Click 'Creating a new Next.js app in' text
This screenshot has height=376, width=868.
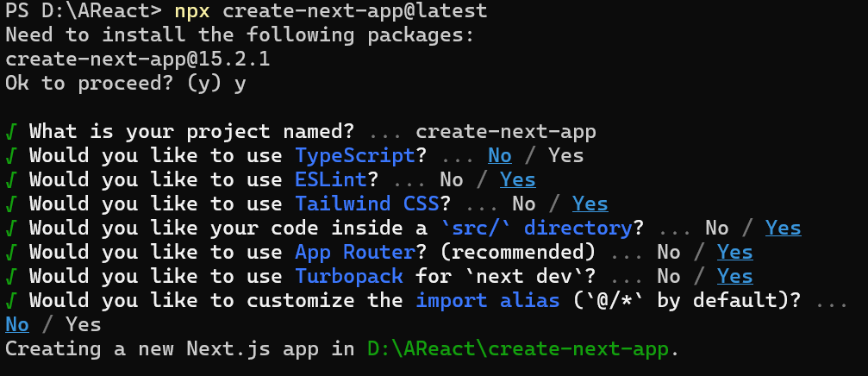coord(180,349)
